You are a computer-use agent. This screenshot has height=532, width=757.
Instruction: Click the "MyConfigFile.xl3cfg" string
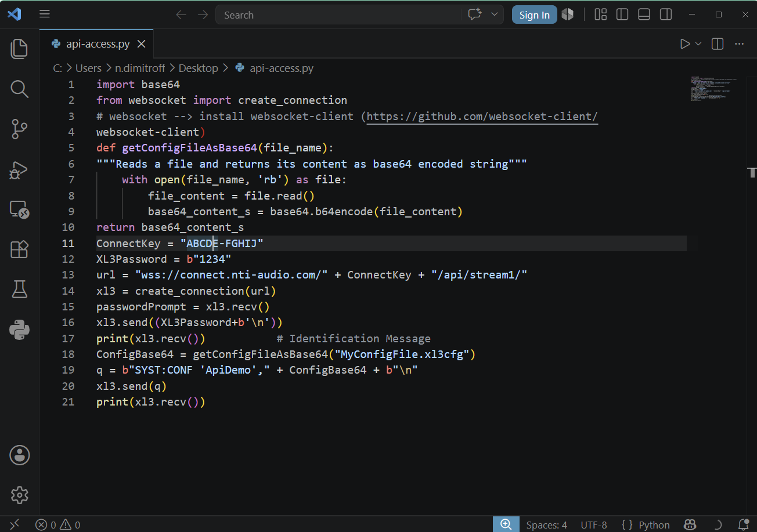point(402,354)
